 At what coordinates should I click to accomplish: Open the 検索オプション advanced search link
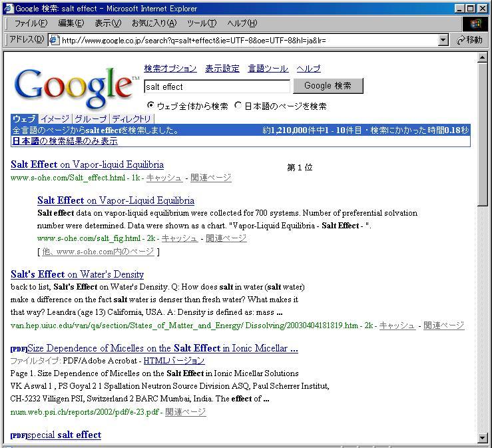(170, 69)
